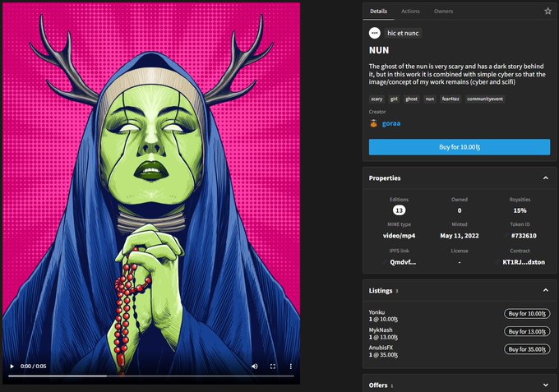Screen dimensions: 559x392
Task: Buy AnubisFX's listing for 35.00
Action: coord(527,349)
